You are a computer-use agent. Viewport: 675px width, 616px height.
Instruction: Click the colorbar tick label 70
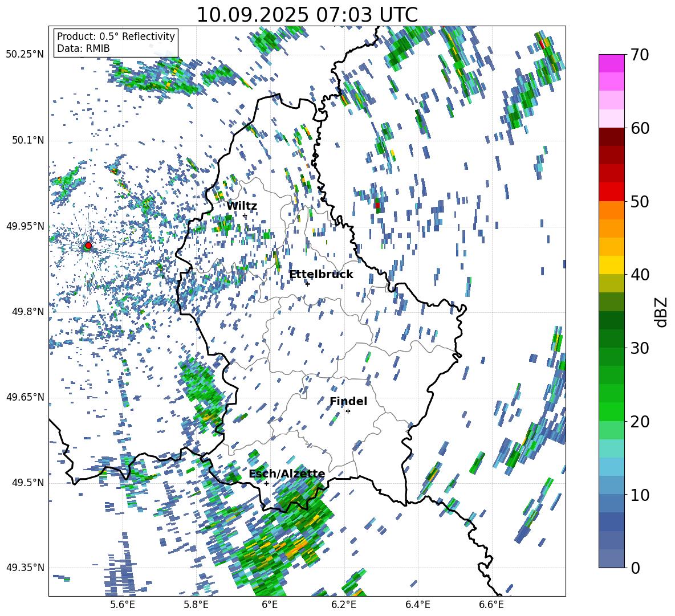(x=640, y=55)
